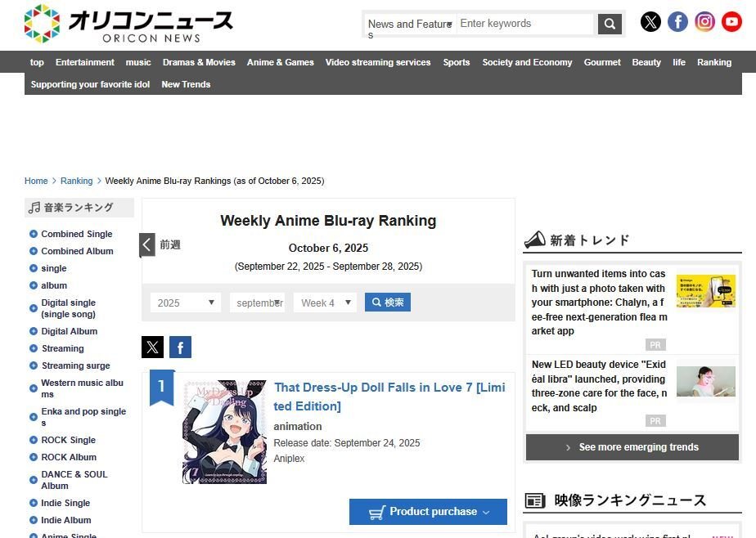Expand the Product purchase button
This screenshot has height=538, width=756.
click(428, 512)
